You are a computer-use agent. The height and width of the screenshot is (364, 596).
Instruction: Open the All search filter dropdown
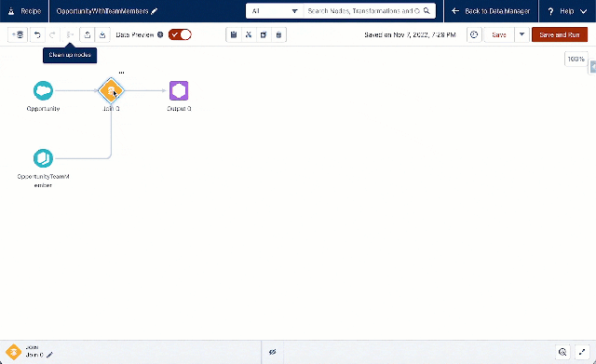tap(275, 11)
